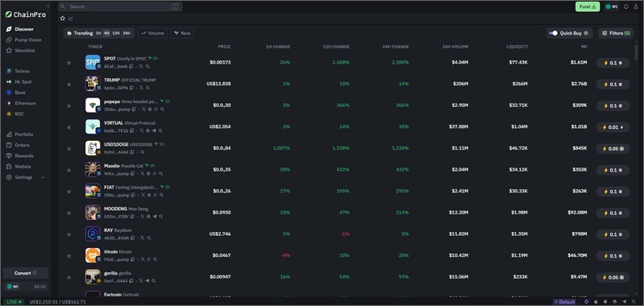Screen dimensions: 644x306
Task: Click the search icon in SPOT row
Action: pyautogui.click(x=147, y=66)
